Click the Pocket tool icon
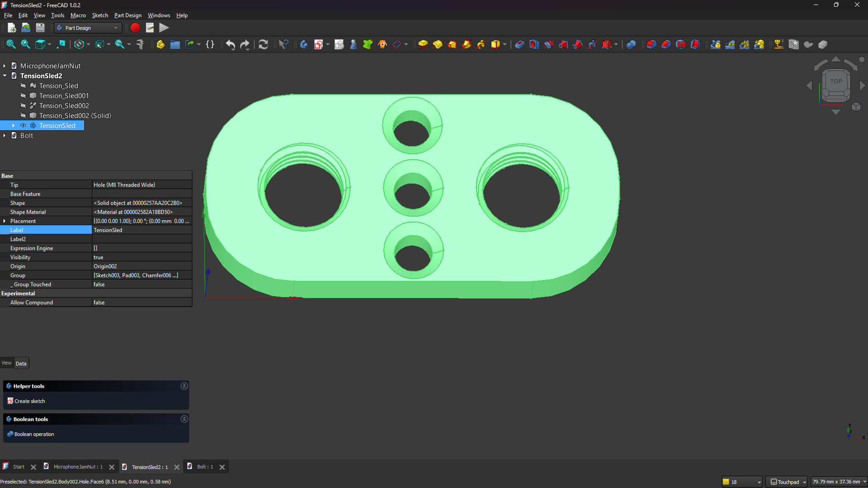868x488 pixels. pyautogui.click(x=520, y=44)
